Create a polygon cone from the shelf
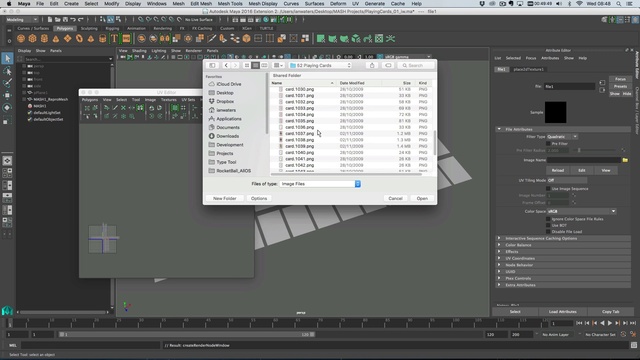The width and height of the screenshot is (640, 360). 56,39
